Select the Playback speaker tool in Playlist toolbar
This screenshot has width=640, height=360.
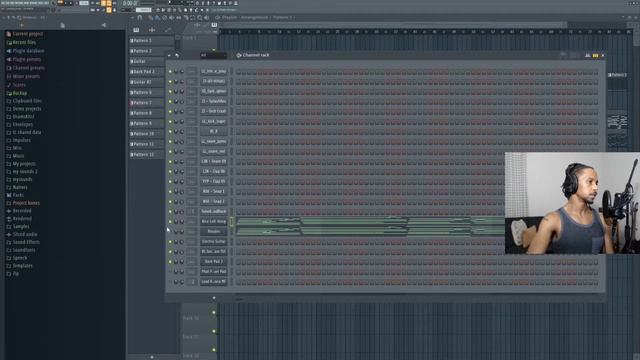pos(207,18)
